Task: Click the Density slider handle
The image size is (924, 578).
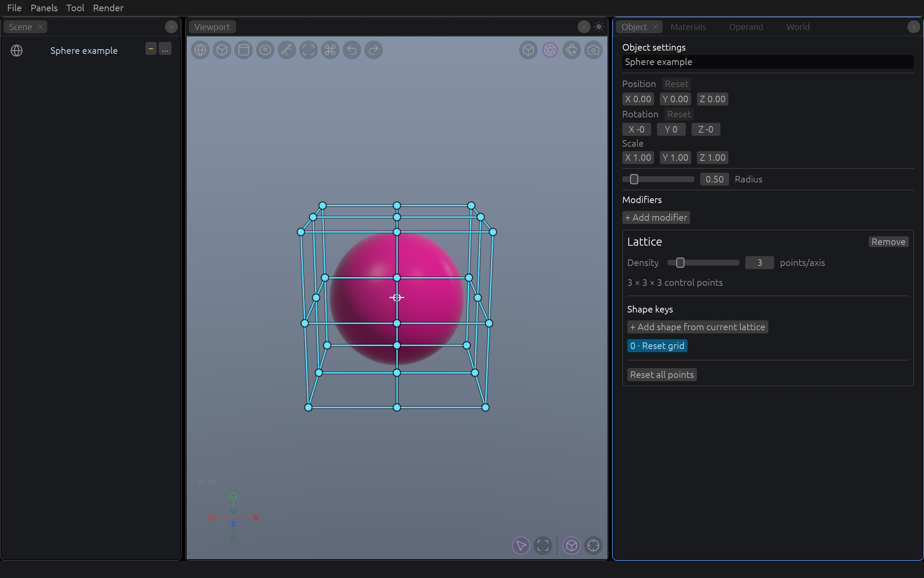Action: (x=680, y=263)
